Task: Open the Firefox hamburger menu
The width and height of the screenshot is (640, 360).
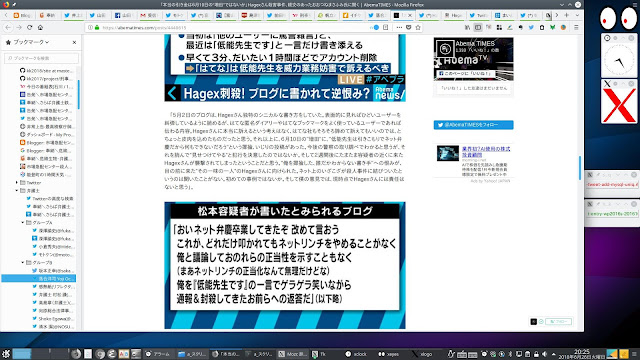Action: click(x=576, y=27)
